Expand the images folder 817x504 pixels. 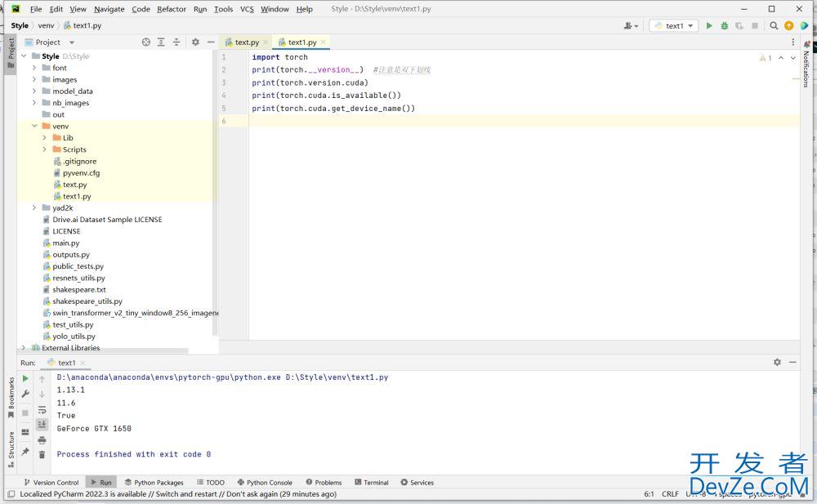tap(33, 79)
